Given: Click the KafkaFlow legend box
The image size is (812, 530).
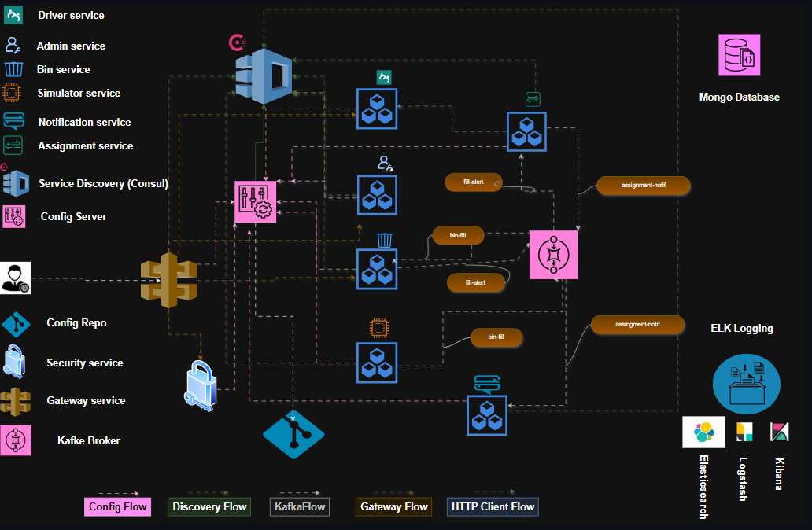Looking at the screenshot, I should click(x=299, y=506).
